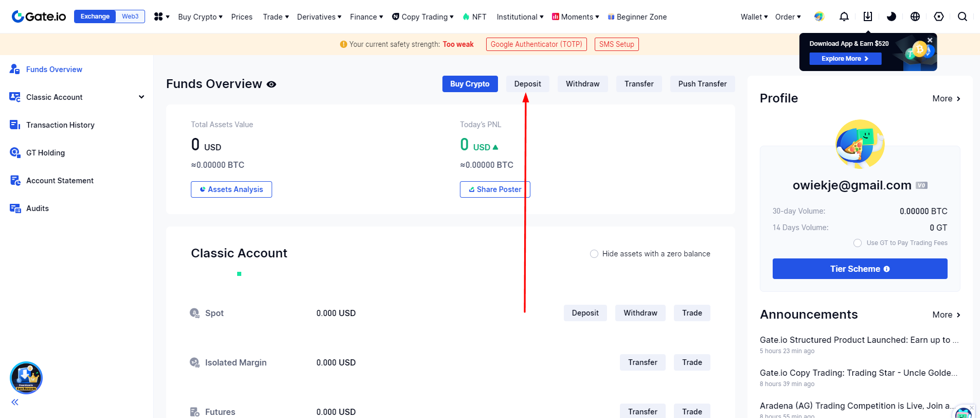The width and height of the screenshot is (980, 418).
Task: Open the Trade dropdown menu
Action: click(x=276, y=17)
